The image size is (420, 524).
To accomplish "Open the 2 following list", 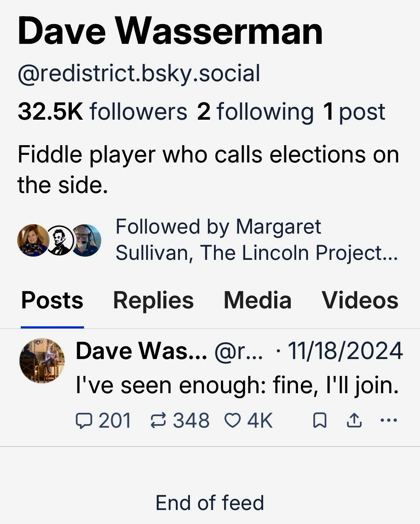I will 255,111.
